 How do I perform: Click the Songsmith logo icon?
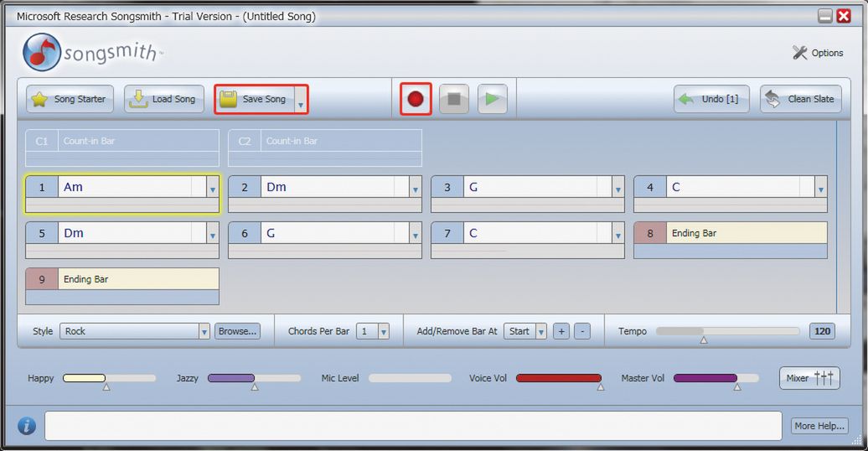[42, 53]
